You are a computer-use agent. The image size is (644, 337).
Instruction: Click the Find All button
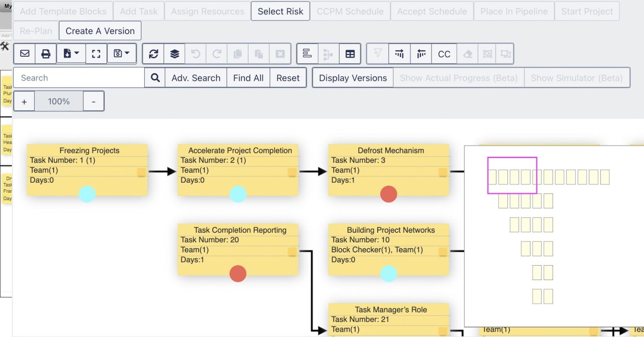click(248, 78)
